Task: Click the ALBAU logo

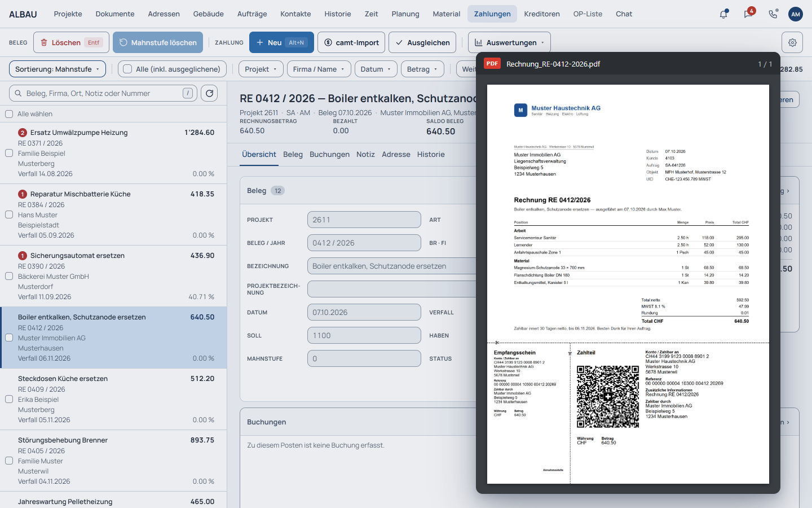Action: click(x=23, y=14)
